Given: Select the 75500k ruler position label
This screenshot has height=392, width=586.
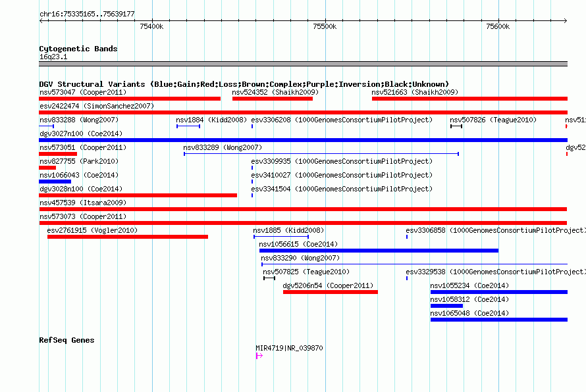Looking at the screenshot, I should pyautogui.click(x=325, y=26).
